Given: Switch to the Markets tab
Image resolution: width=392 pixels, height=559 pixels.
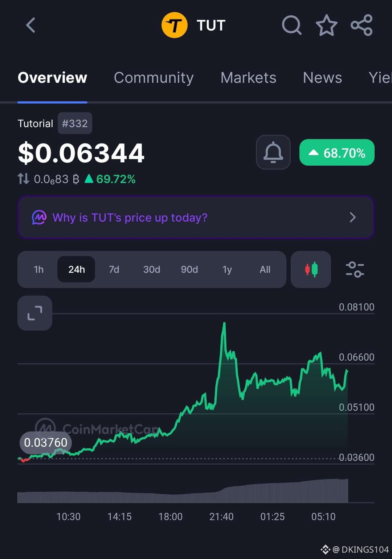Looking at the screenshot, I should point(248,78).
